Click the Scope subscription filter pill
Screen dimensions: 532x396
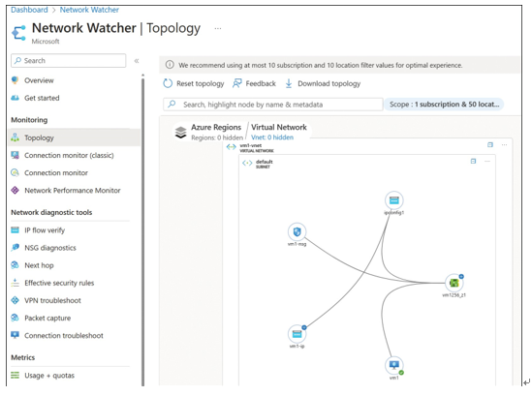(444, 105)
